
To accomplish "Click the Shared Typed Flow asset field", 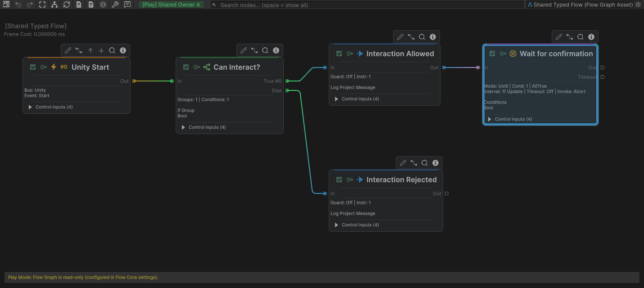I will [x=584, y=4].
